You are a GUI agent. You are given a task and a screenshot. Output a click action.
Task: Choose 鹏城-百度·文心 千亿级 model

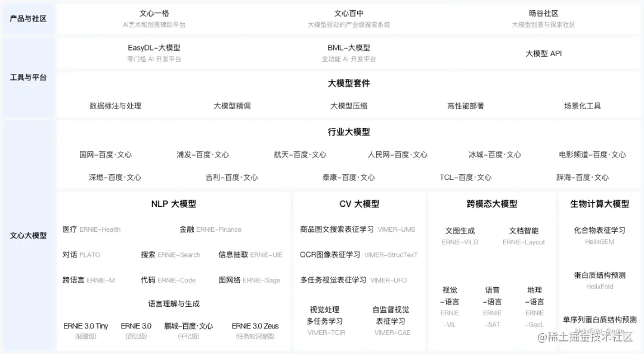(x=188, y=331)
